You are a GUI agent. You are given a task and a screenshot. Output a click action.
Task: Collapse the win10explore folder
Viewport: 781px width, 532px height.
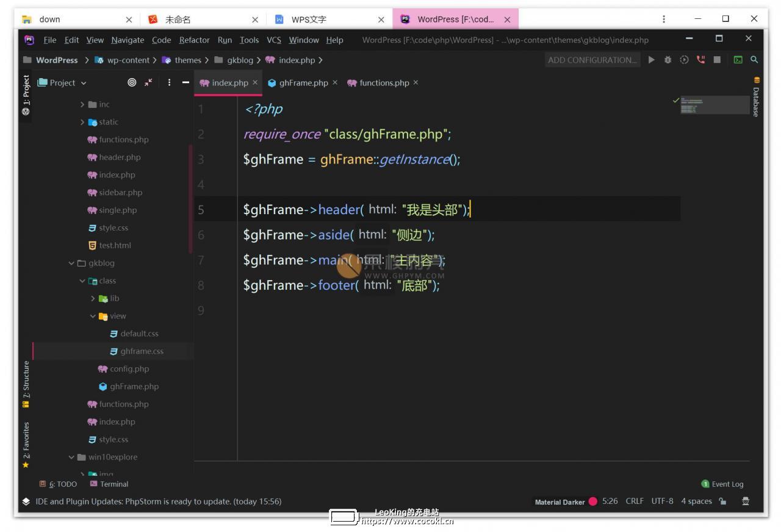tap(71, 457)
